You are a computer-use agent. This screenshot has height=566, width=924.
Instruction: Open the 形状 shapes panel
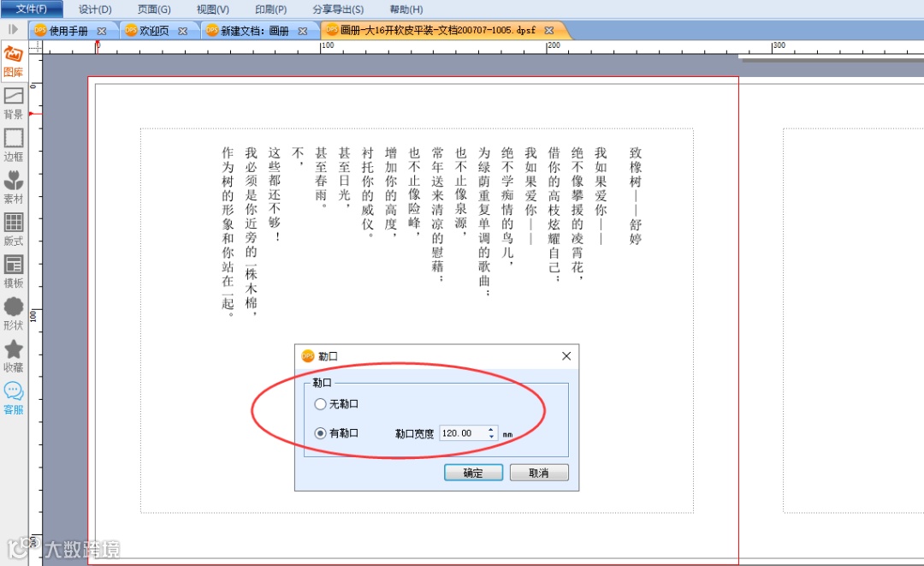click(x=13, y=313)
